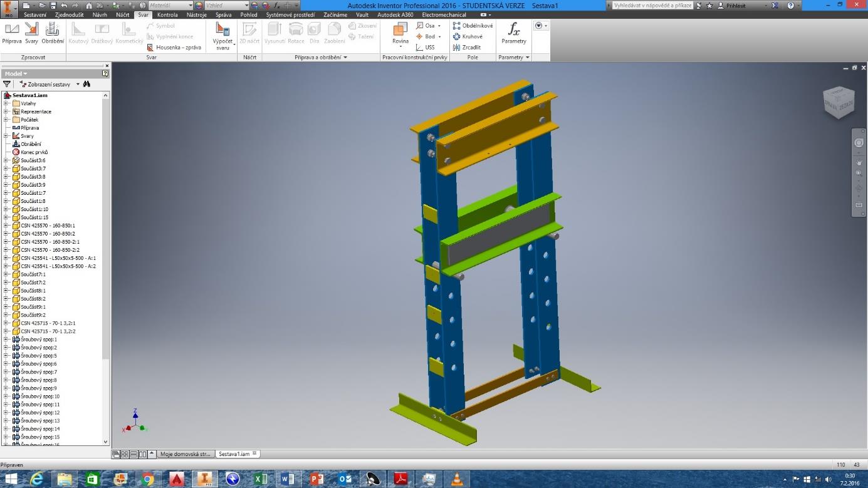Click the Svary welds tool icon
The width and height of the screenshot is (868, 488).
click(31, 33)
